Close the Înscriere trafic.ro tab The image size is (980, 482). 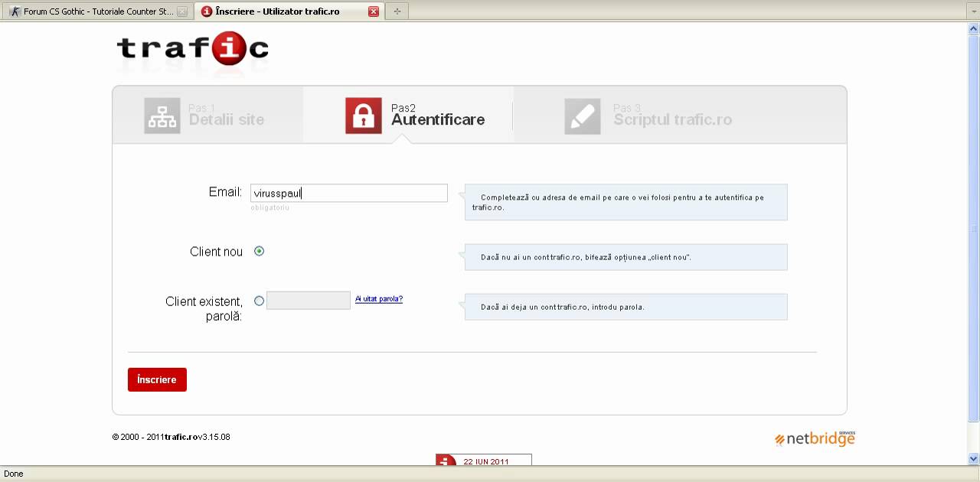374,11
